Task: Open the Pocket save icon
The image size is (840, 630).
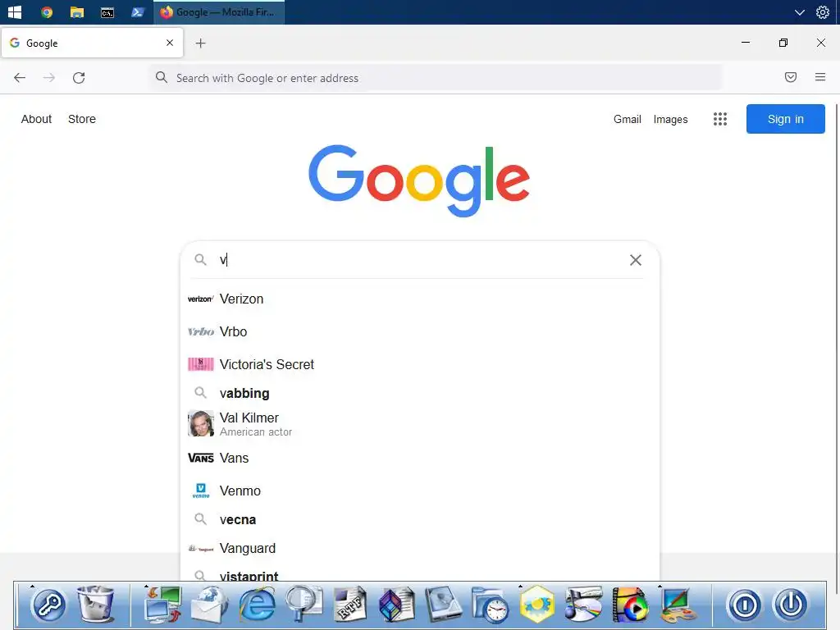Action: pos(790,77)
